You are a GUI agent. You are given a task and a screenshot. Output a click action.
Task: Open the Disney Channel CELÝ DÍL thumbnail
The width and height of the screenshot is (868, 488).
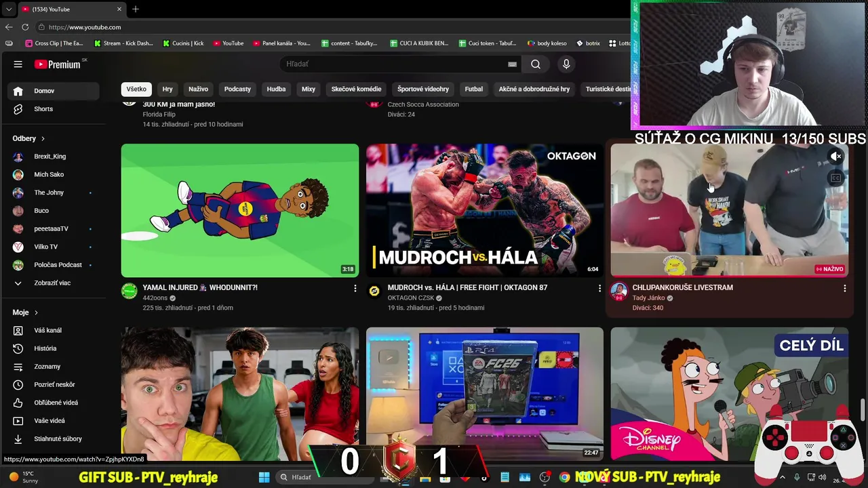[x=729, y=394]
